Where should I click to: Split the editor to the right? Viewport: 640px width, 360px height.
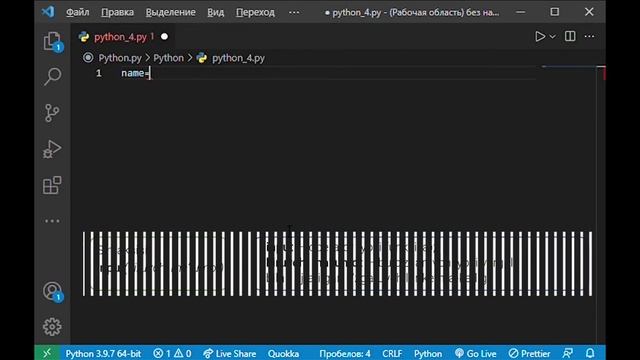click(570, 36)
